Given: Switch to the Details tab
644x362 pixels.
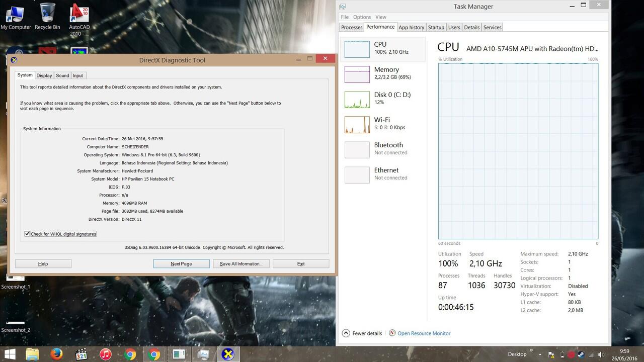Looking at the screenshot, I should coord(472,27).
